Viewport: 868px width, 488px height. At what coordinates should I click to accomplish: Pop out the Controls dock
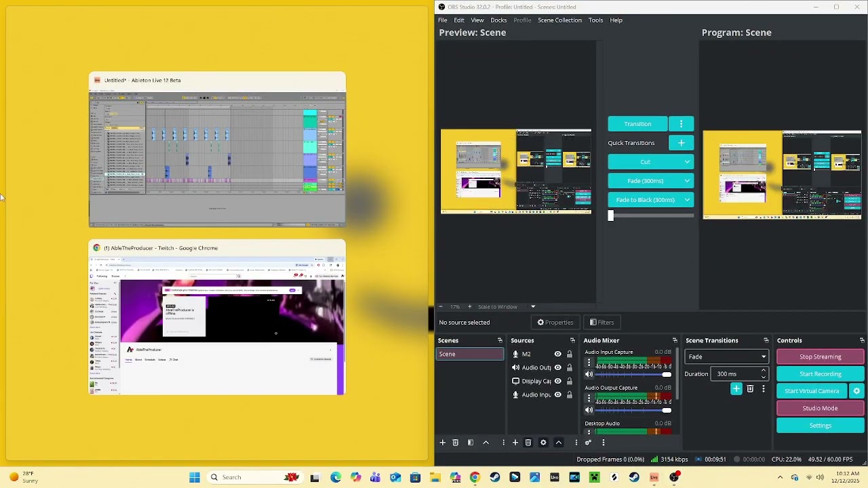tap(862, 341)
